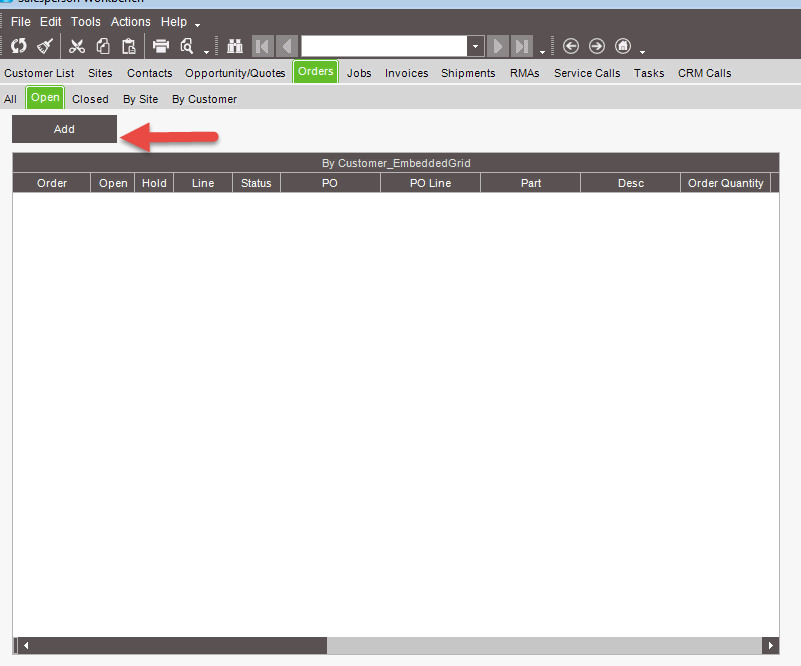This screenshot has width=801, height=666.
Task: Select the Orders tab
Action: (x=316, y=72)
